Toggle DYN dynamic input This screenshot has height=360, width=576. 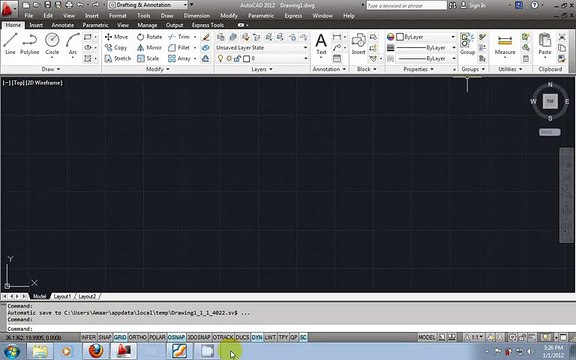click(x=257, y=337)
